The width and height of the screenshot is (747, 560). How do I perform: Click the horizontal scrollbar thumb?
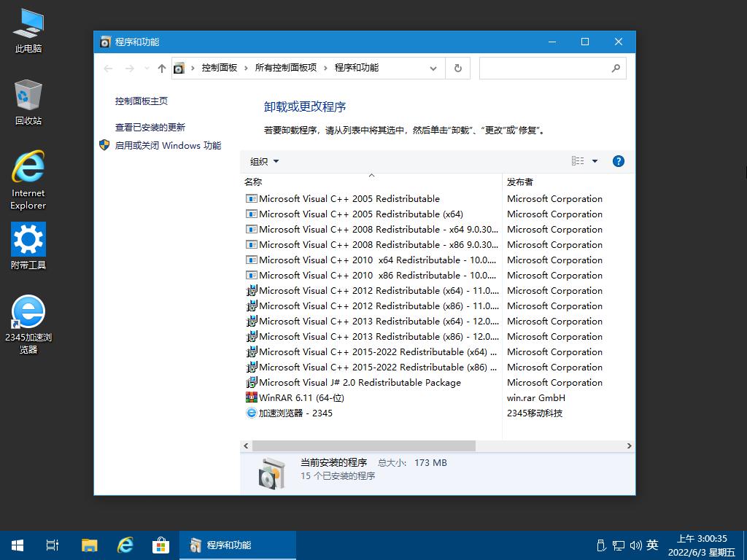point(364,446)
